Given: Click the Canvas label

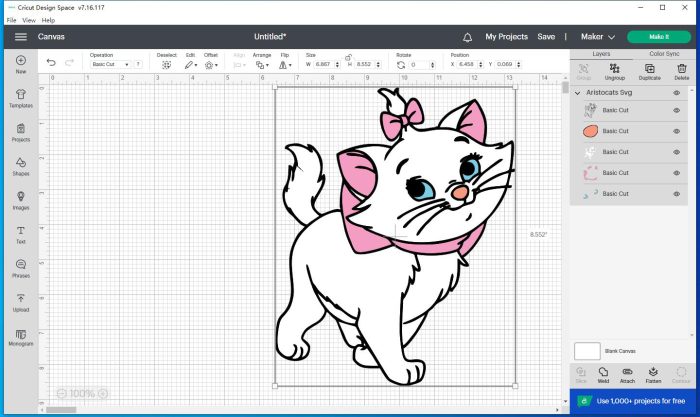Looking at the screenshot, I should [x=51, y=37].
